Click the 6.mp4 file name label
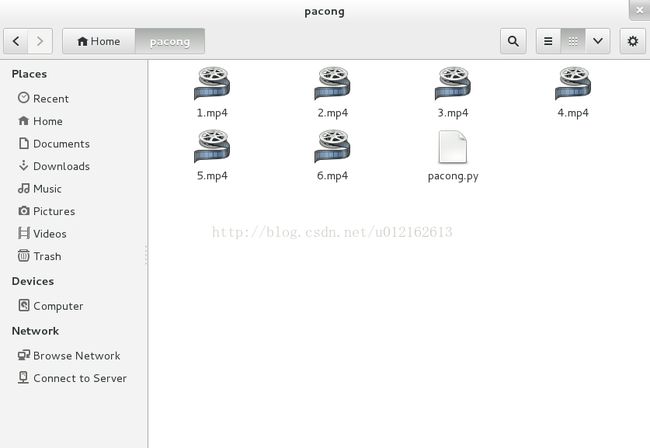Image resolution: width=650 pixels, height=448 pixels. (x=332, y=176)
